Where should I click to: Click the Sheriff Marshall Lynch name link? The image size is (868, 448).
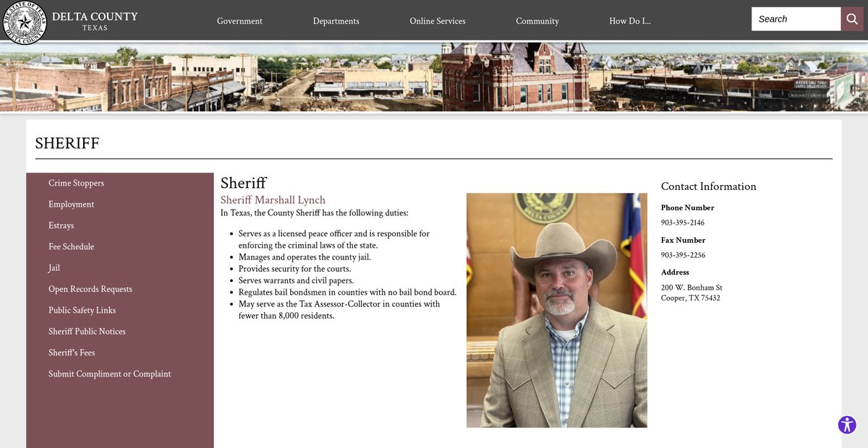[273, 200]
